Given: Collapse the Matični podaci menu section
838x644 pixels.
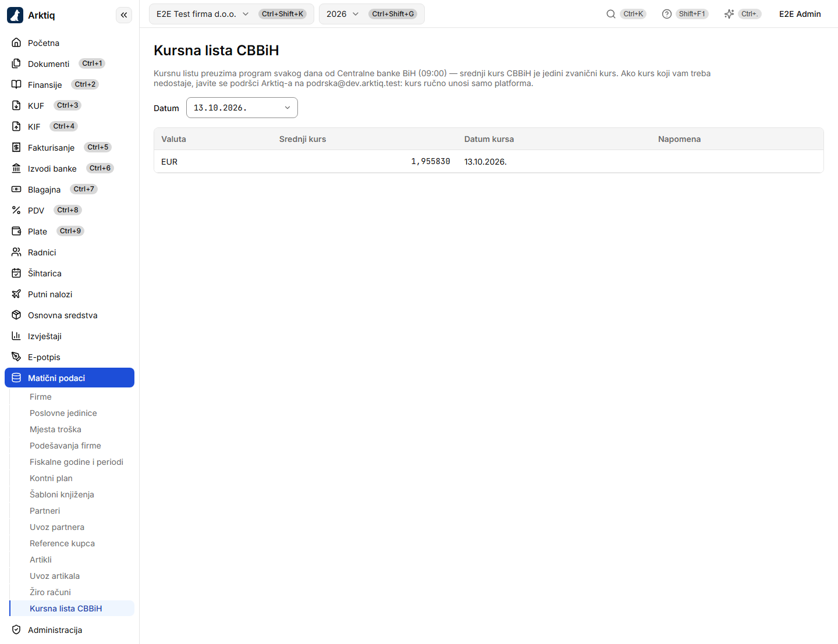Looking at the screenshot, I should point(69,378).
